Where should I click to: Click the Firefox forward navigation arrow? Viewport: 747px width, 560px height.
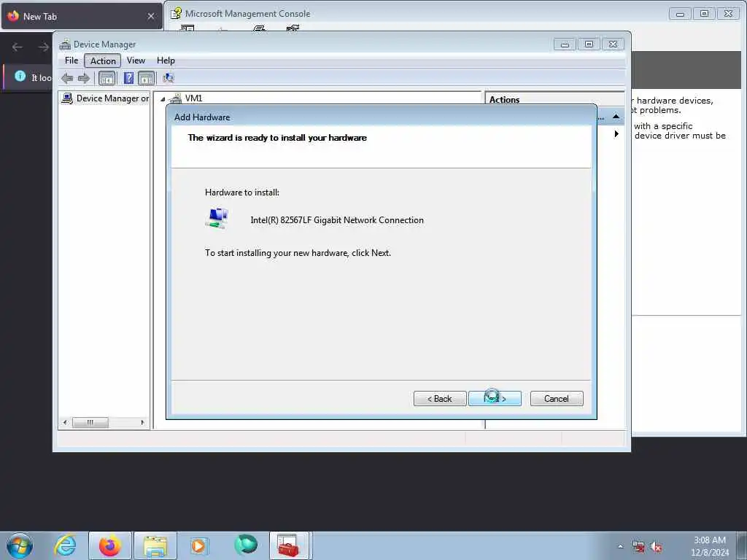(43, 47)
